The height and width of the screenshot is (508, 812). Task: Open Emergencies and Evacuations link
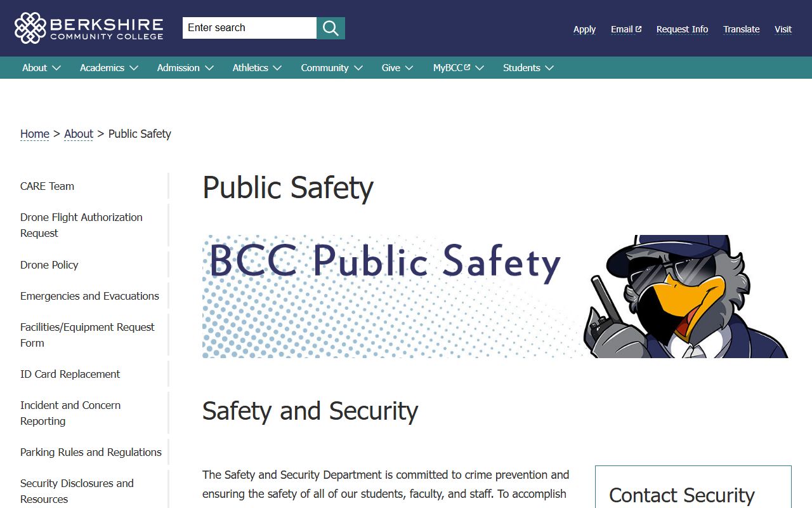89,296
